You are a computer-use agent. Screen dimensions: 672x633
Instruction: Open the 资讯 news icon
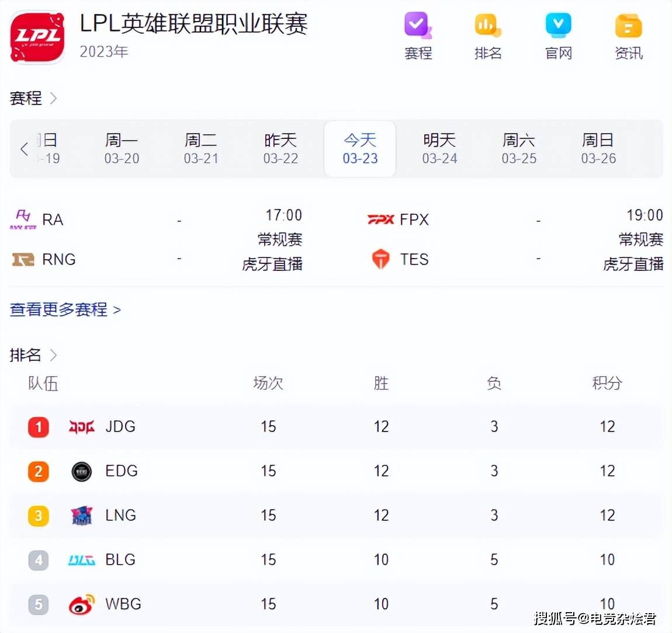coord(628,27)
